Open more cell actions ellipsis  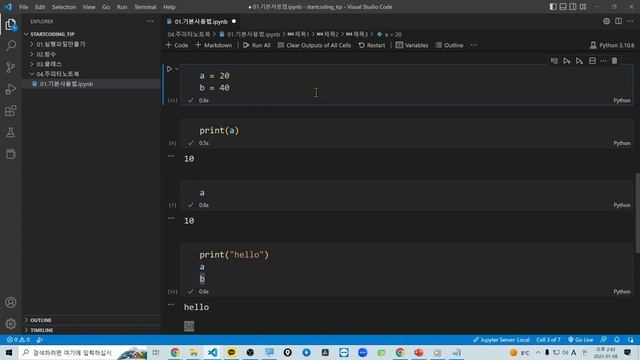[603, 61]
